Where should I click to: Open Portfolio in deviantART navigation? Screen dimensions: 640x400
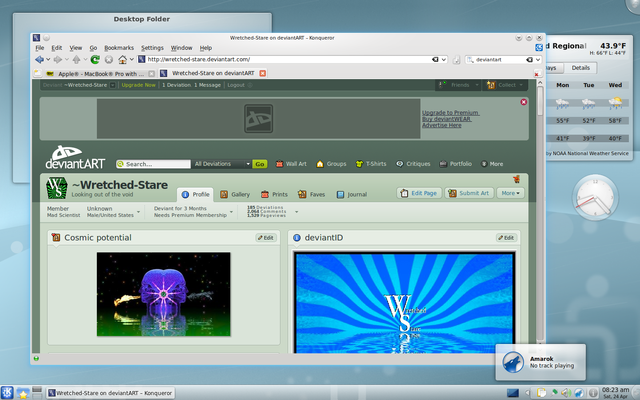(x=456, y=164)
